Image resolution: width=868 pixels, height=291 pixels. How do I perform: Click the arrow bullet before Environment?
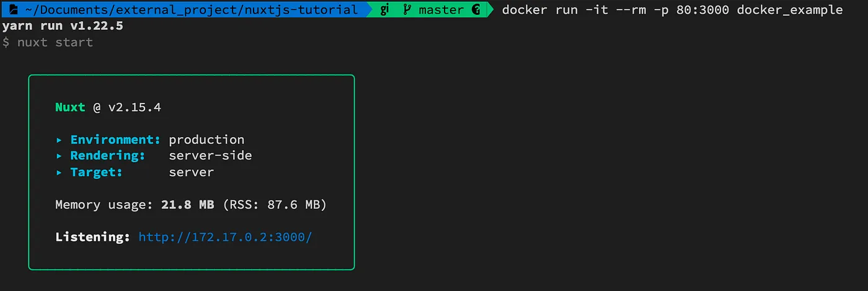59,140
